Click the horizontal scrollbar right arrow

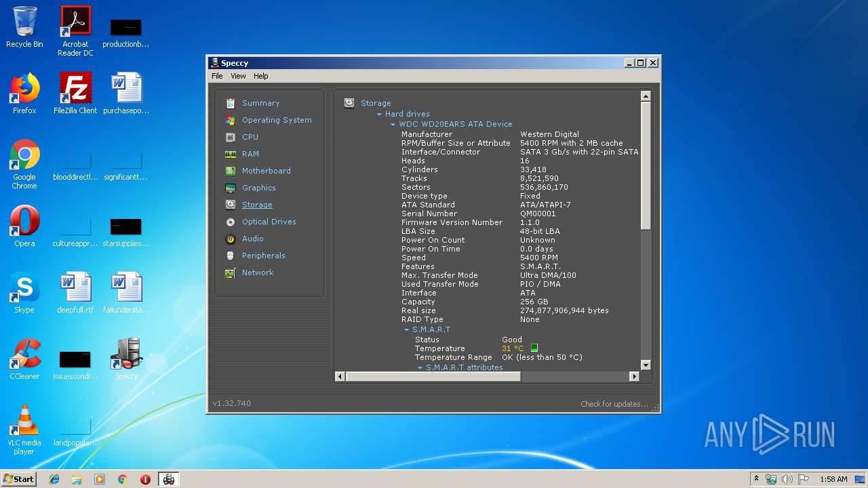tap(634, 376)
